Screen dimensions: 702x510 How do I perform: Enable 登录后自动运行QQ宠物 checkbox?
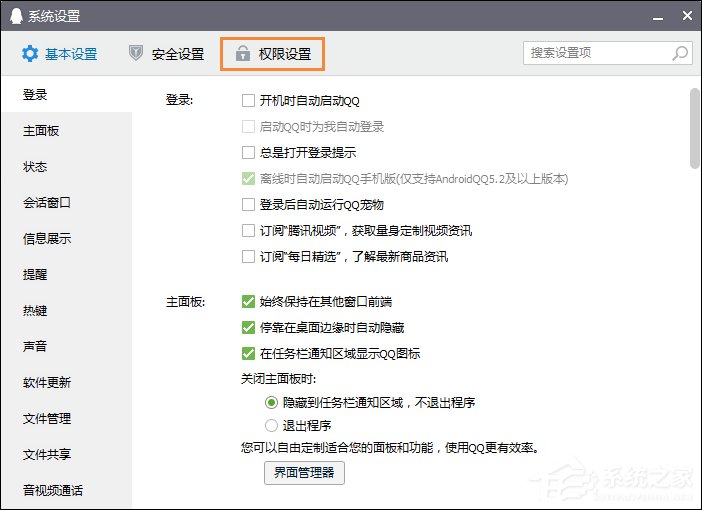(248, 205)
